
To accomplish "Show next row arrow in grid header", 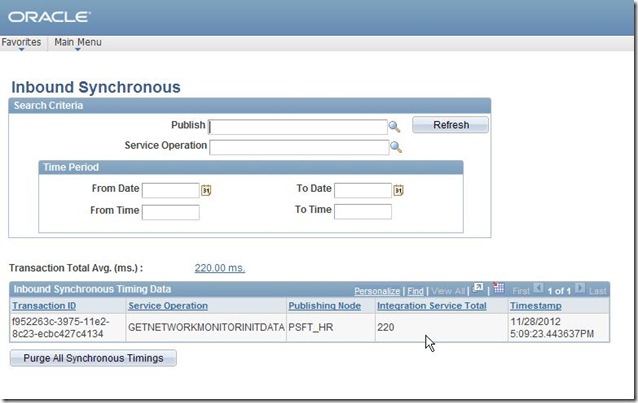I will [x=580, y=288].
